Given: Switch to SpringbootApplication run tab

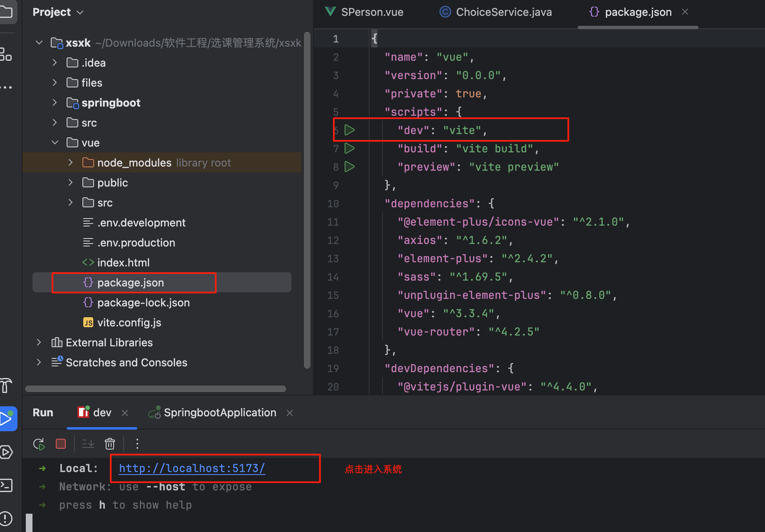Looking at the screenshot, I should [x=219, y=413].
